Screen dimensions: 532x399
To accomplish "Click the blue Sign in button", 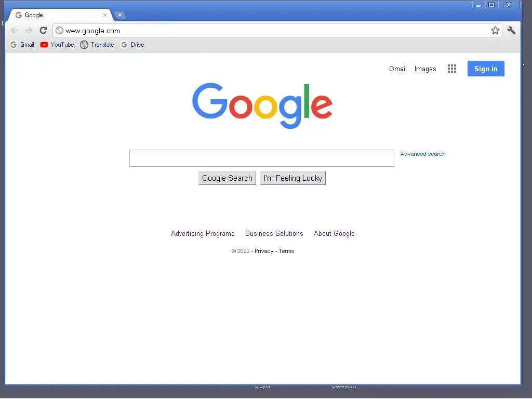I will click(x=486, y=69).
